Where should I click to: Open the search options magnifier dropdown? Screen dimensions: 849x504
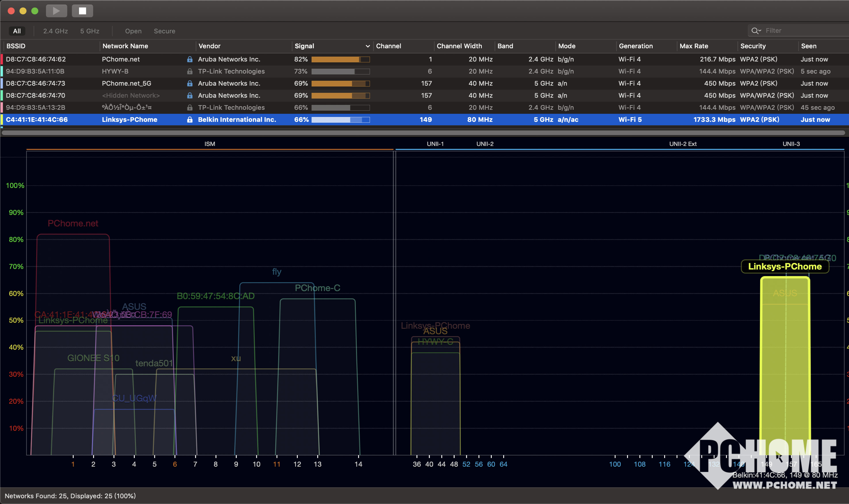point(756,30)
